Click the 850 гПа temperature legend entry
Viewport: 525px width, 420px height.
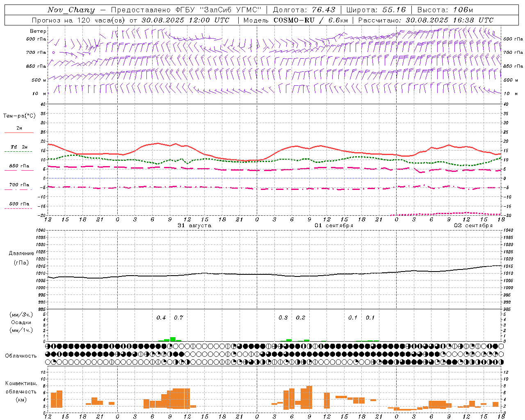coord(19,167)
